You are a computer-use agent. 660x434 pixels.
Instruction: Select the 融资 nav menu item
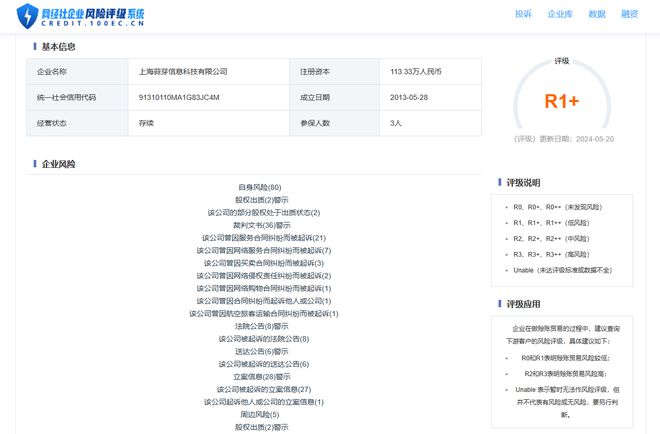click(x=629, y=15)
